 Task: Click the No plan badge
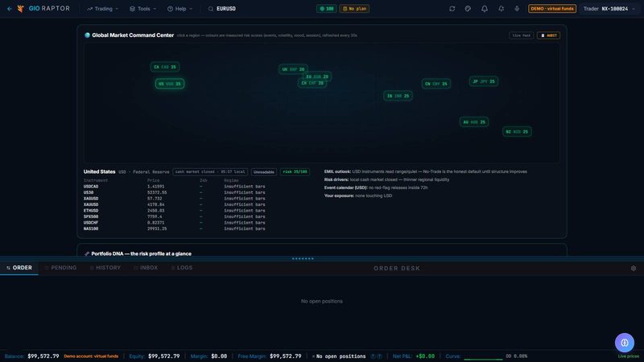pos(354,9)
